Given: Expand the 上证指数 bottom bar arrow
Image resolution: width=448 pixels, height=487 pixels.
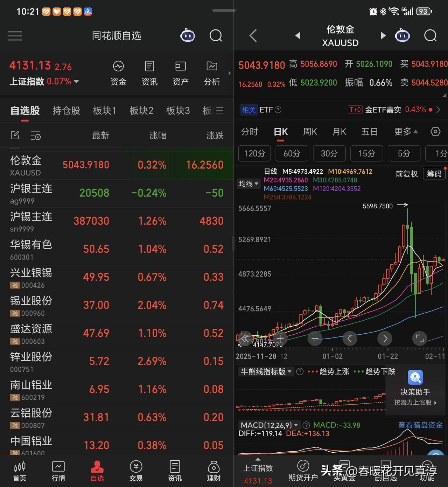Looking at the screenshot, I should (x=258, y=459).
